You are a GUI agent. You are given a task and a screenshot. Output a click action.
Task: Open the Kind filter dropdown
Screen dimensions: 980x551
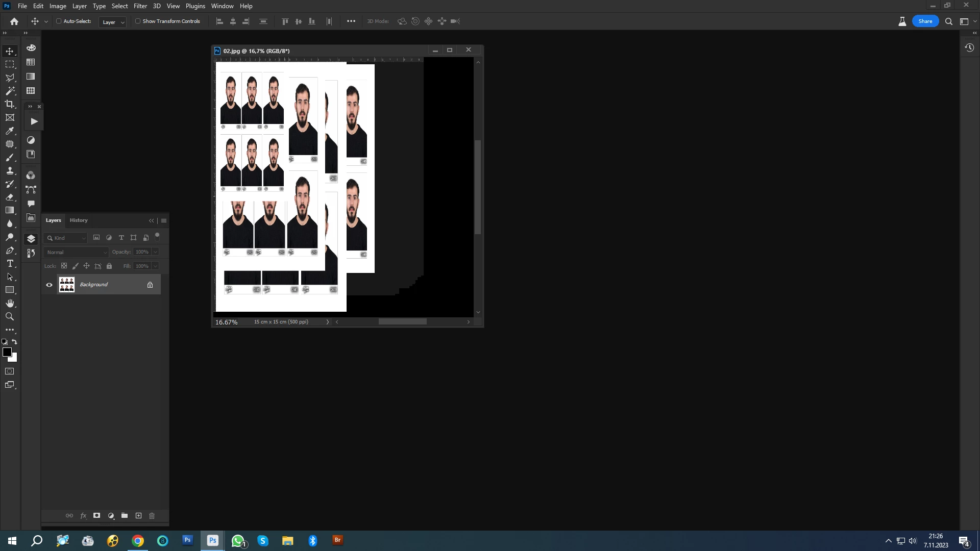[x=66, y=238]
